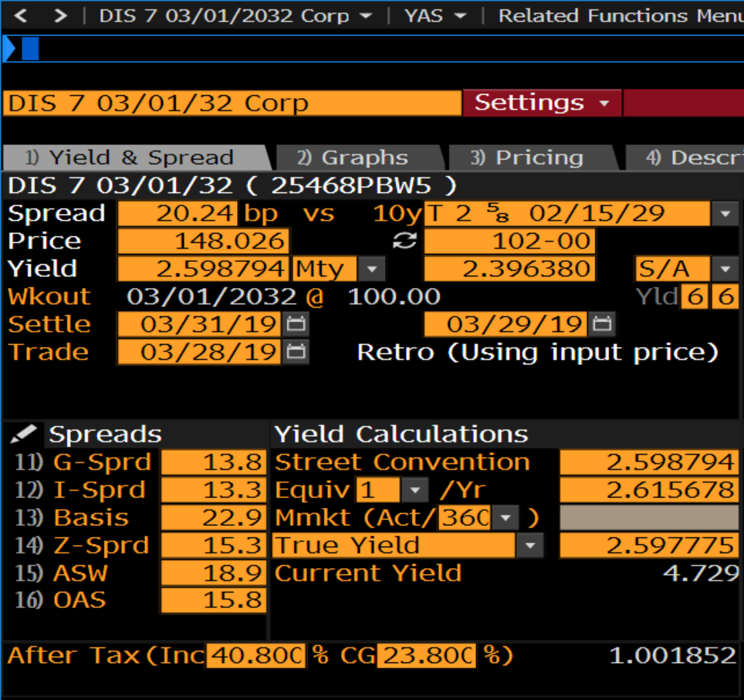The height and width of the screenshot is (700, 744).
Task: Open the True Yield selector dropdown
Action: [x=530, y=546]
